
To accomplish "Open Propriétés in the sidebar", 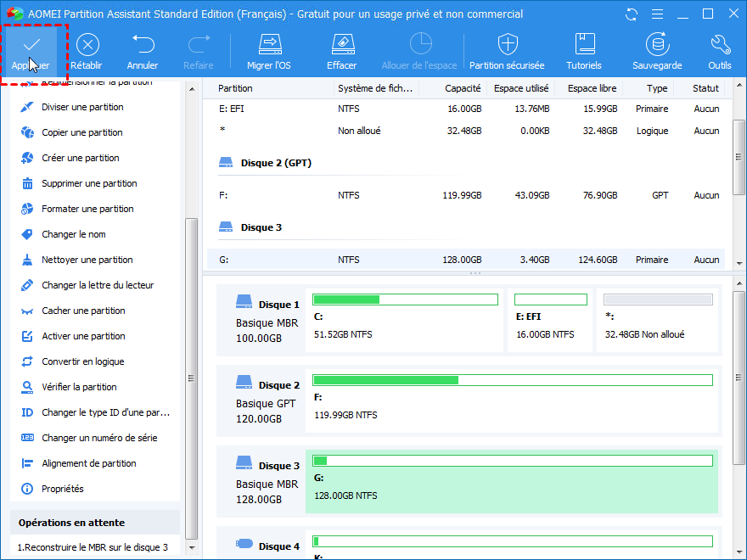I will point(63,489).
